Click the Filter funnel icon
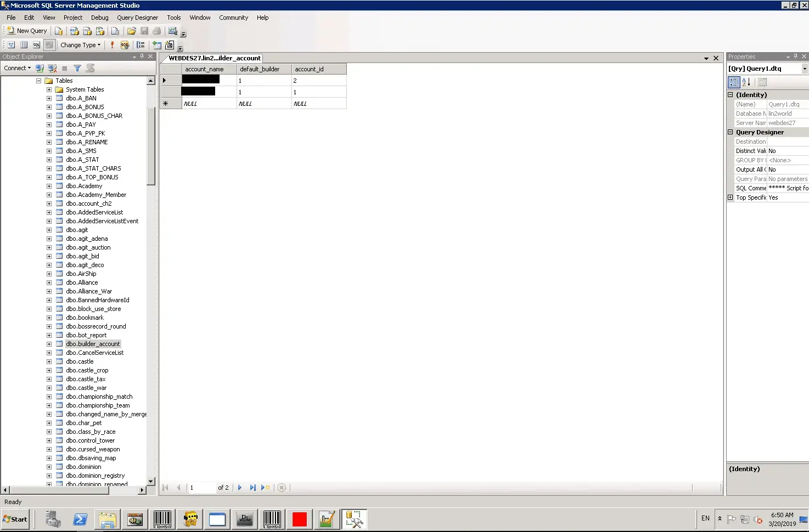The width and height of the screenshot is (809, 532). [x=77, y=68]
